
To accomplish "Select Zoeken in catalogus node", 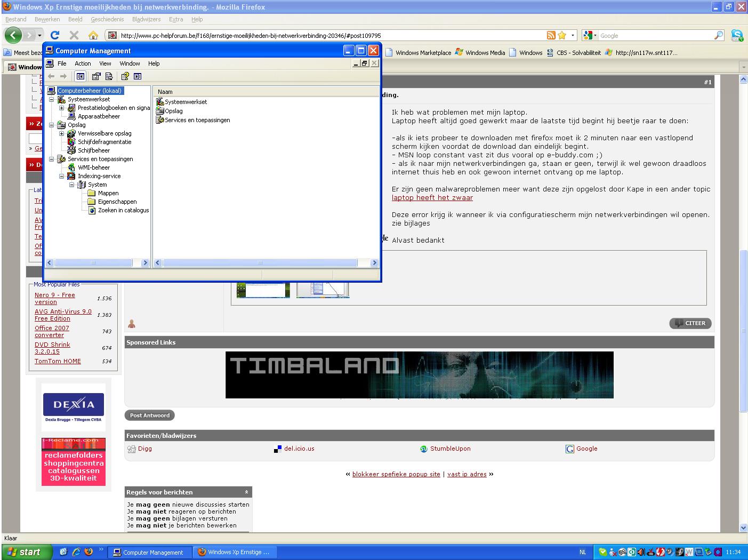I will pos(123,210).
